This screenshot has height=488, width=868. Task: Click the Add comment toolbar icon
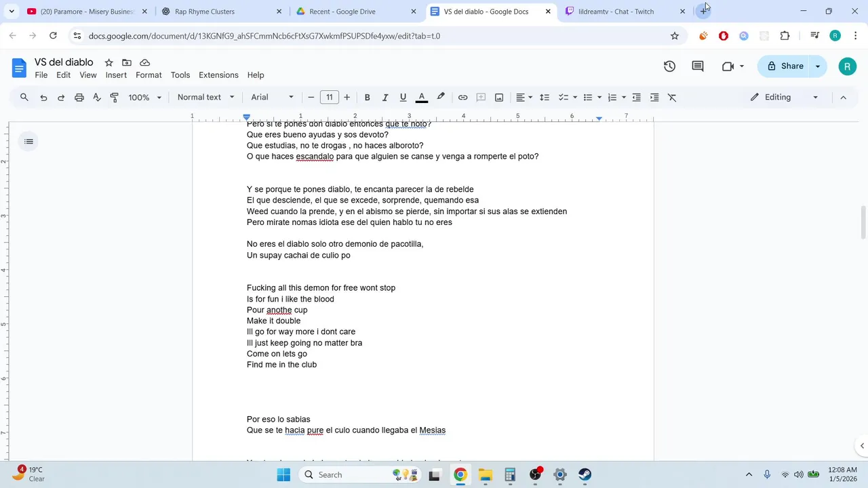click(x=481, y=98)
